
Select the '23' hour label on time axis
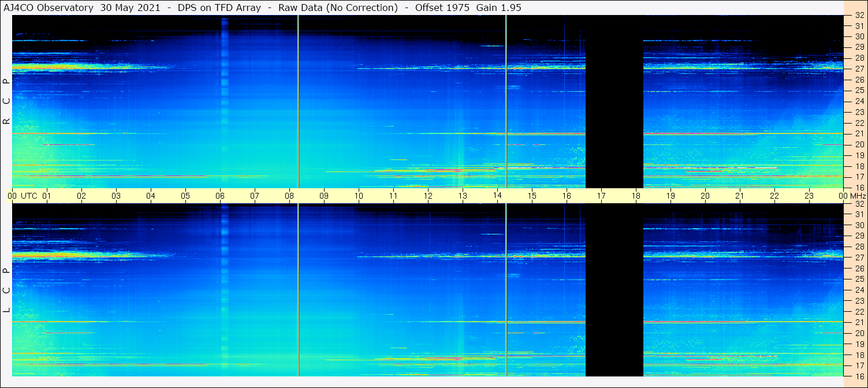[x=809, y=196]
